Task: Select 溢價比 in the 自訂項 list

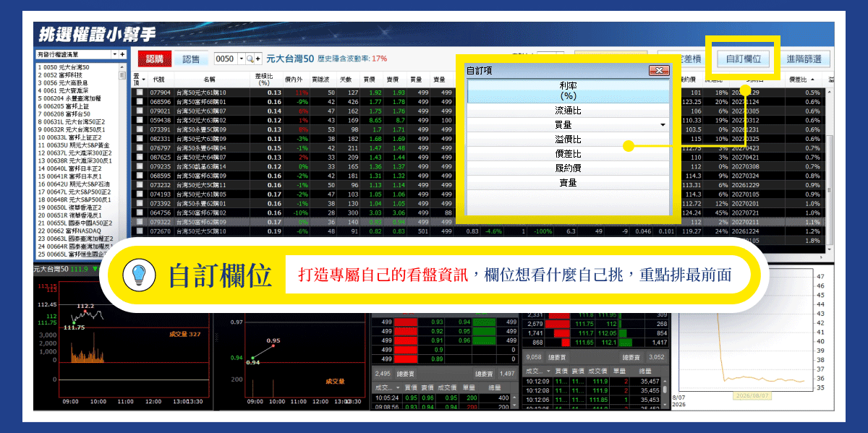Action: click(568, 140)
